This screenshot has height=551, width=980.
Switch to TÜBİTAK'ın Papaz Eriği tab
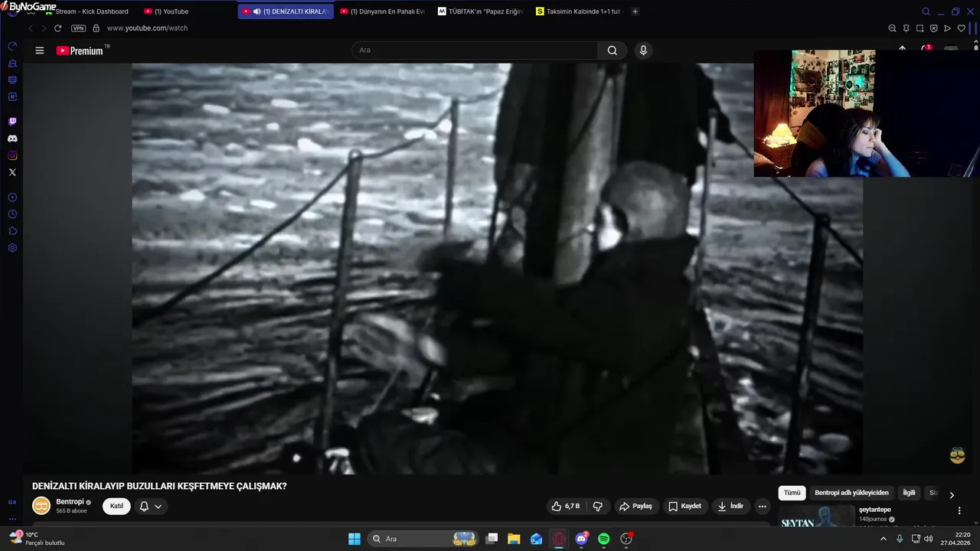tap(480, 11)
